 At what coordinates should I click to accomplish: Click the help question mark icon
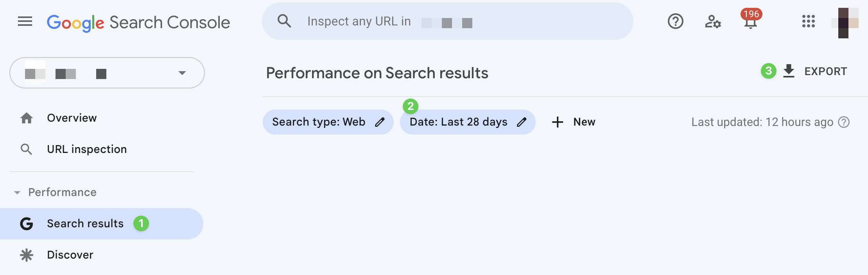675,22
